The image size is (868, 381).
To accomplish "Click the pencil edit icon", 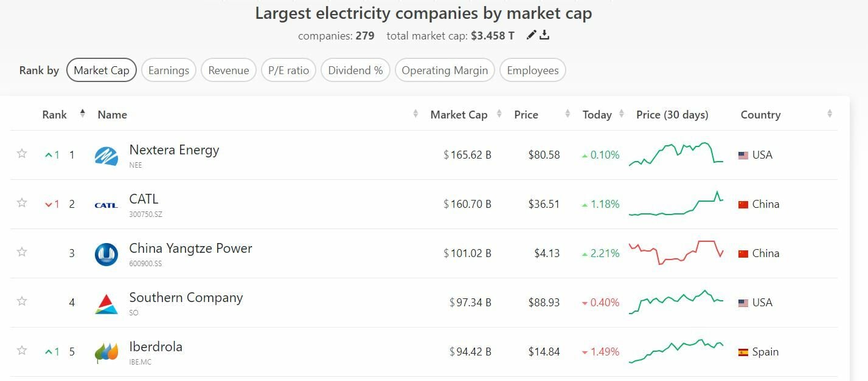I will coord(532,35).
